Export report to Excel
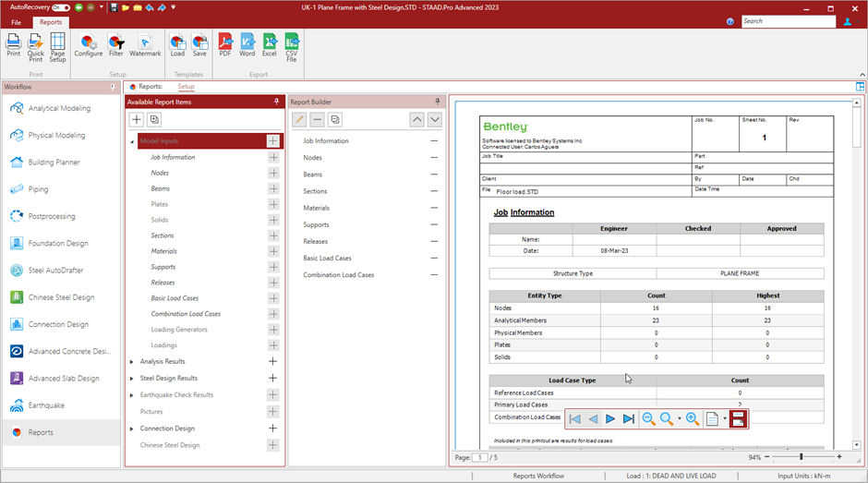This screenshot has height=483, width=868. click(270, 45)
